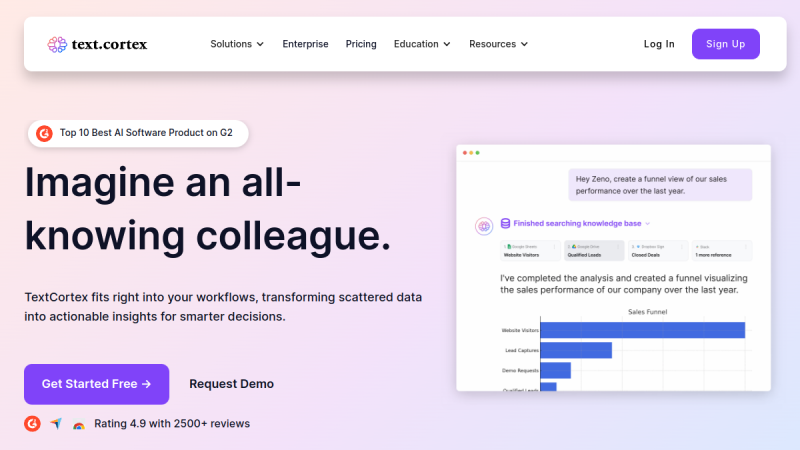800x450 pixels.
Task: Click the Get Started Free button
Action: (96, 384)
